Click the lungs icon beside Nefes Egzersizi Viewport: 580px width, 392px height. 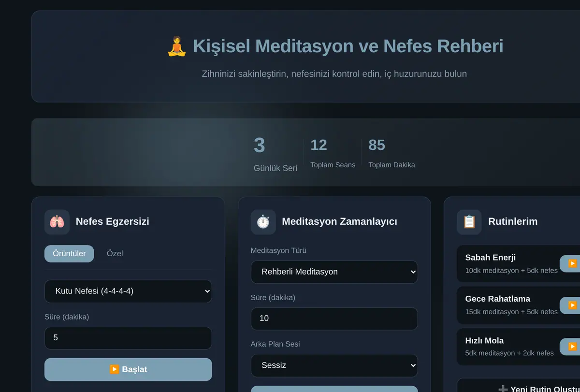[57, 222]
